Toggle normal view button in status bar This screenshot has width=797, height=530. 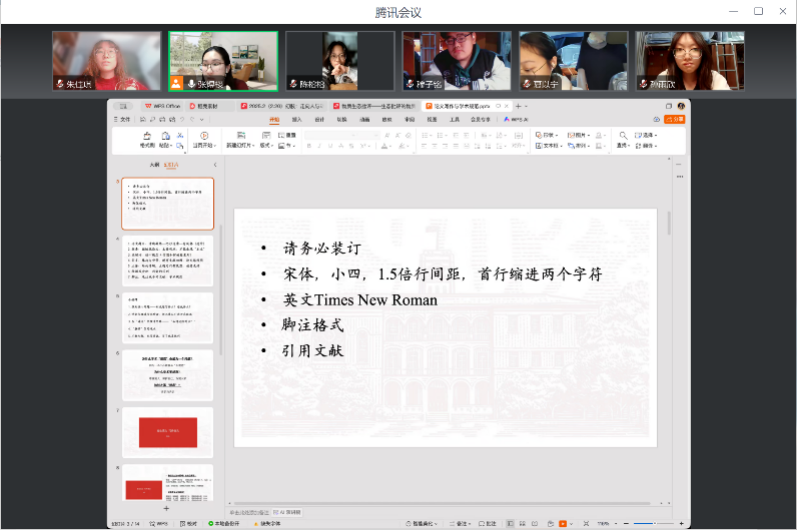click(509, 523)
